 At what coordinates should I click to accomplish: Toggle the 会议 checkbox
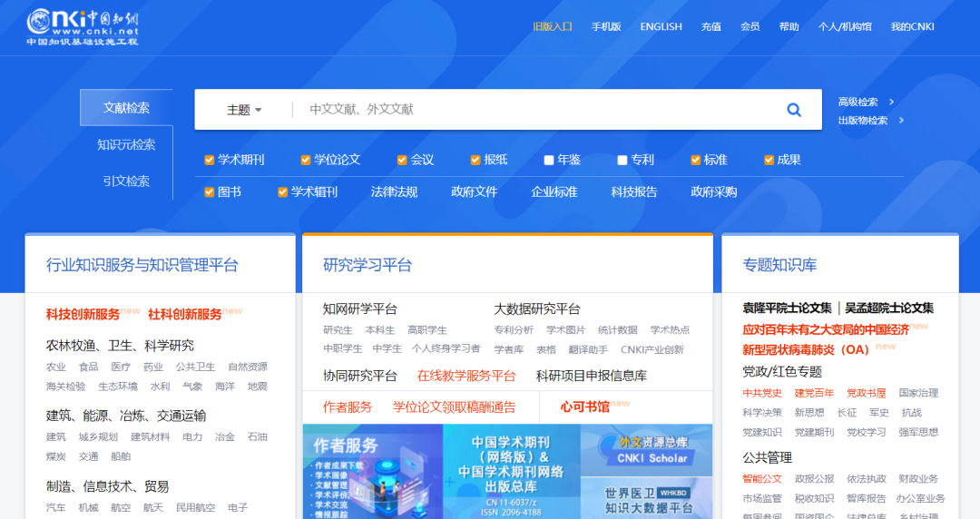(402, 160)
